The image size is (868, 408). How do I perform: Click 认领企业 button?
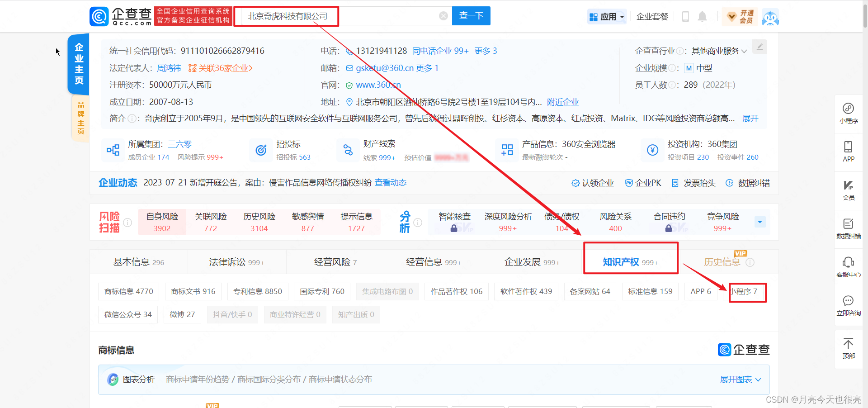click(592, 183)
